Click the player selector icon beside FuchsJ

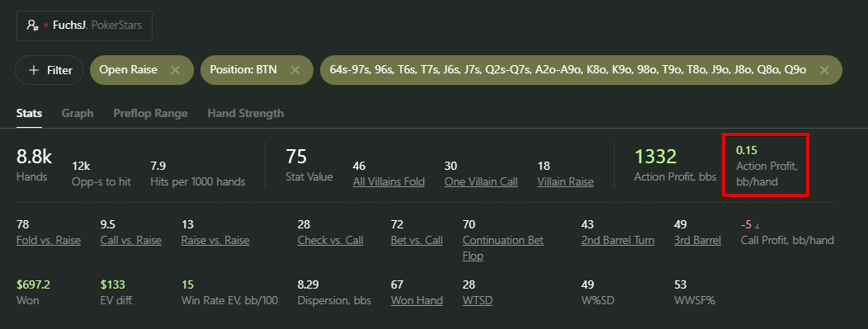(x=32, y=26)
